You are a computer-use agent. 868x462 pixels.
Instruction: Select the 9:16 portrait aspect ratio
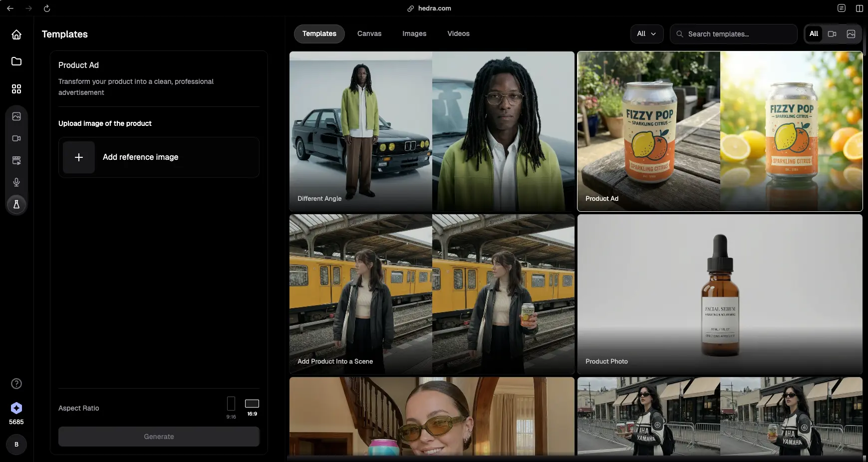tap(231, 407)
